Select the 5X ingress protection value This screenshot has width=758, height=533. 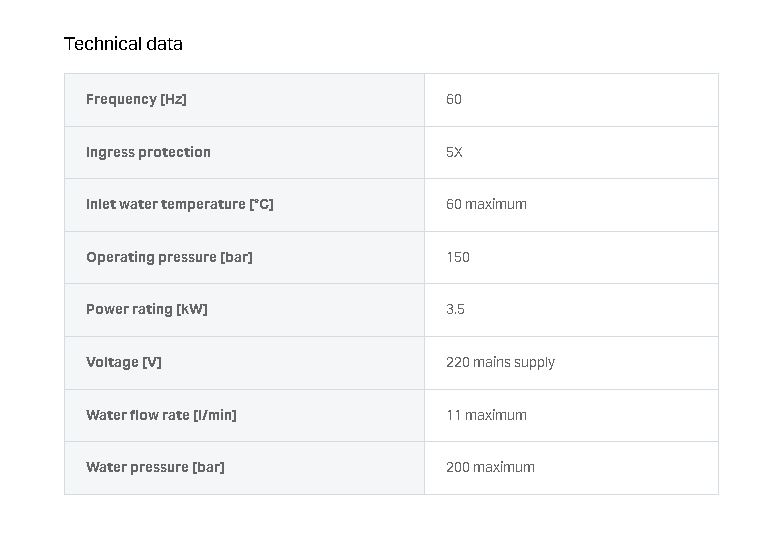click(454, 152)
